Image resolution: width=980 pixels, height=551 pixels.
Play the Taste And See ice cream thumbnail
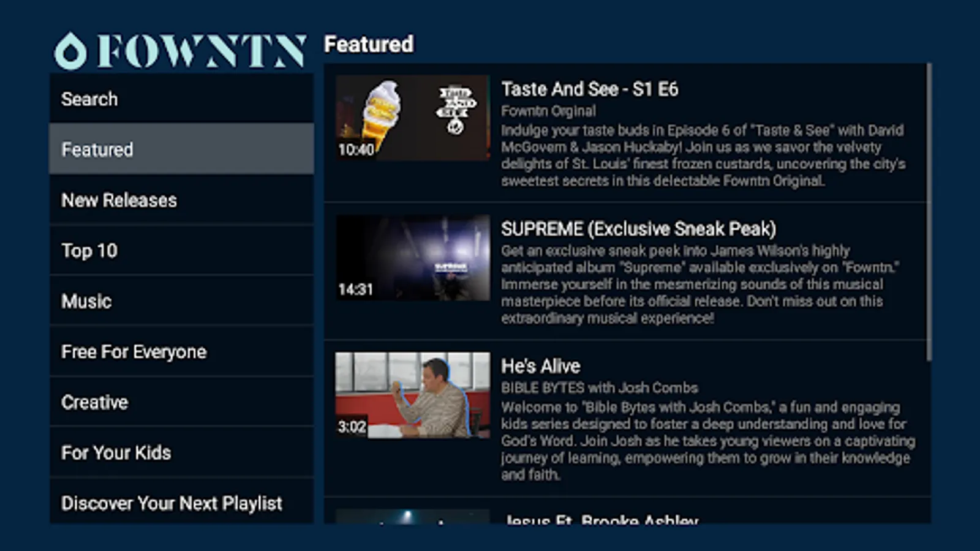[x=412, y=118]
